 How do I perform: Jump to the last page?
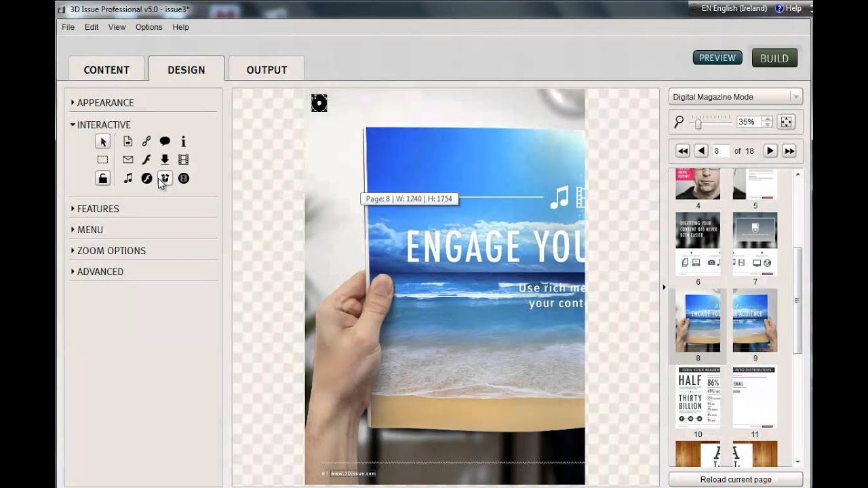pos(789,151)
